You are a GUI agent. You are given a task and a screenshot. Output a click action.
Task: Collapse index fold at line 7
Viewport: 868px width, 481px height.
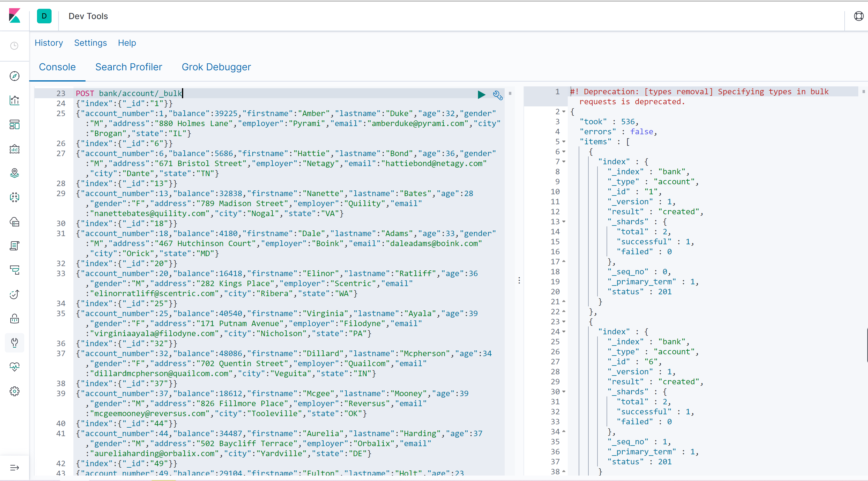click(564, 162)
